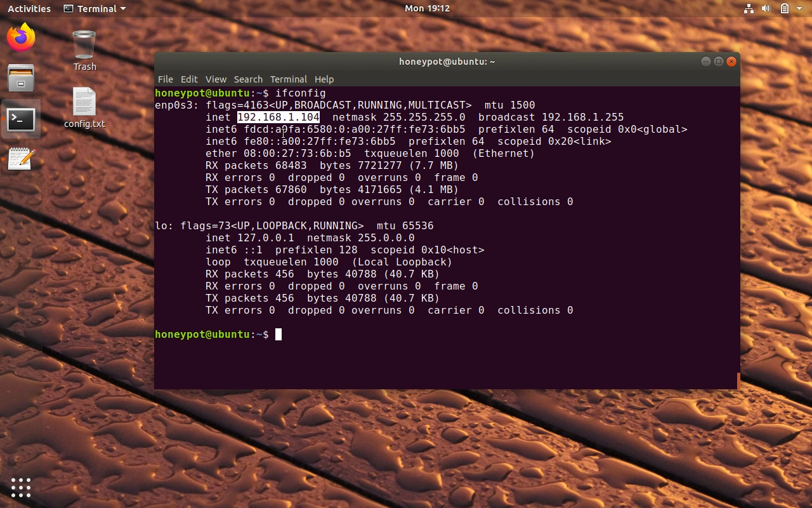Open Firefox from the dock
This screenshot has height=508, width=812.
(21, 37)
